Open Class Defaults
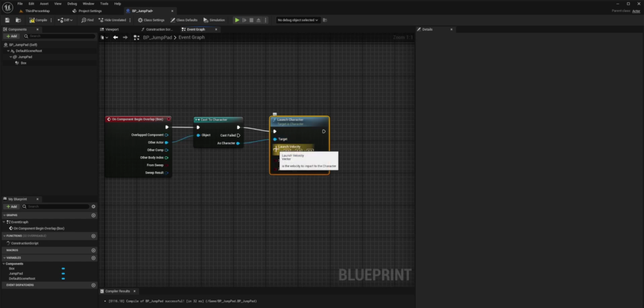Viewport: 644px width, 308px height. 184,20
